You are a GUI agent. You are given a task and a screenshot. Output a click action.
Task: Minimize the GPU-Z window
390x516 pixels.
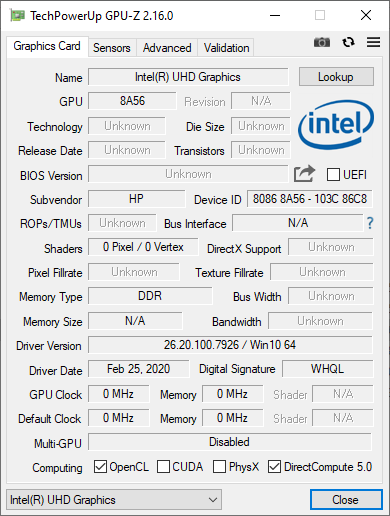coord(275,15)
